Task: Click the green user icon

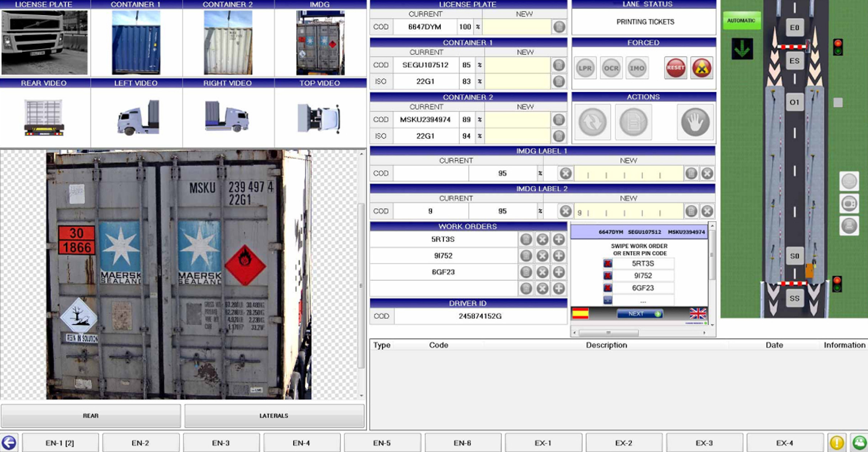Action: coord(859,443)
